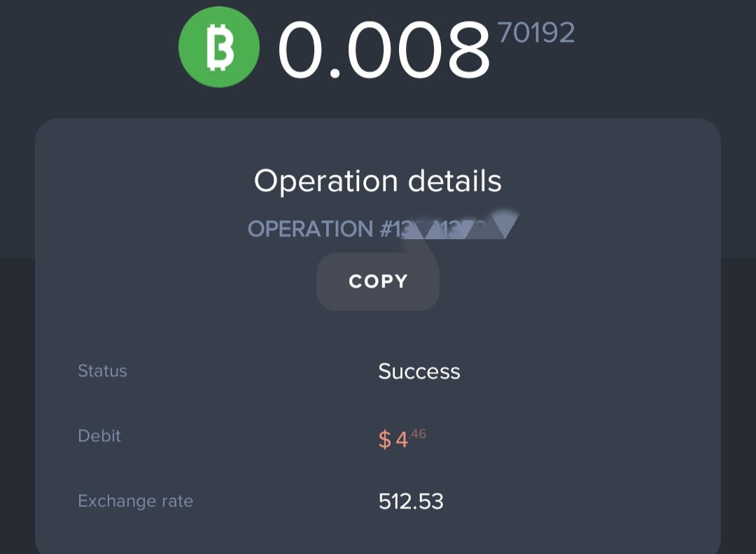Select the 512.53 exchange rate value
This screenshot has width=756, height=554.
(x=411, y=502)
